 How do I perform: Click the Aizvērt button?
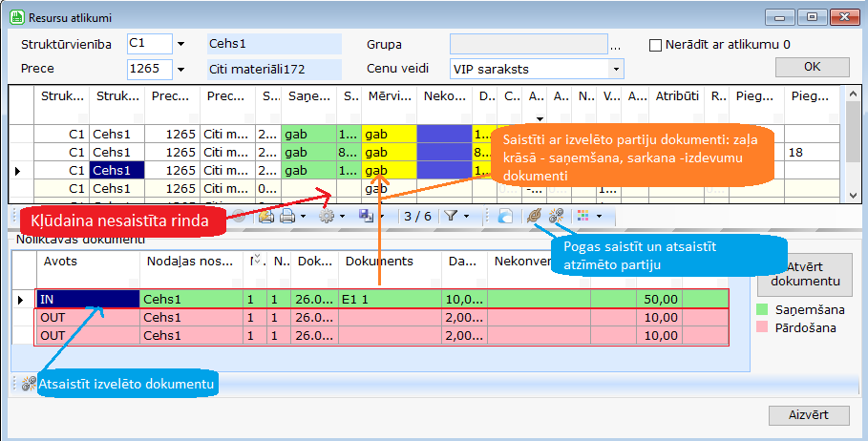[809, 415]
